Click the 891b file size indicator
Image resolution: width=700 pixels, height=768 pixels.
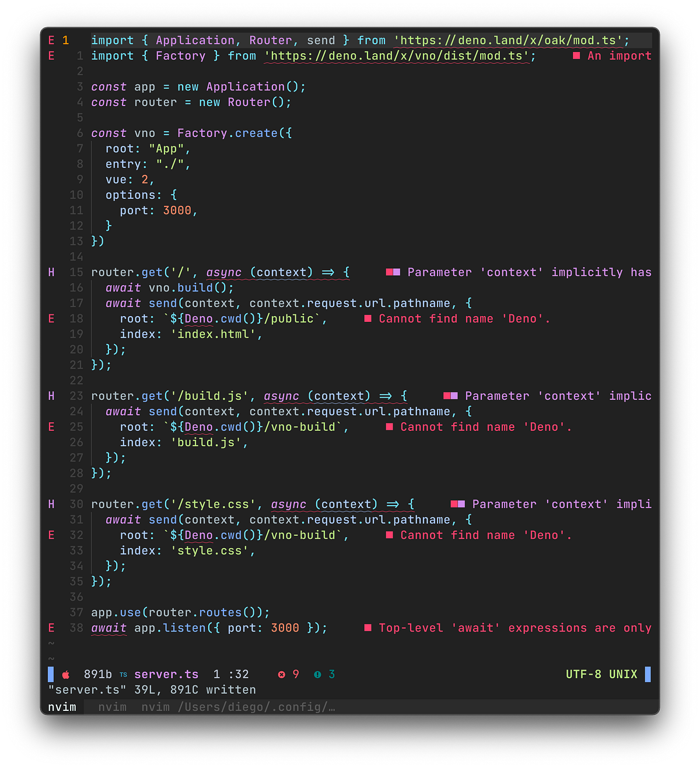coord(99,674)
